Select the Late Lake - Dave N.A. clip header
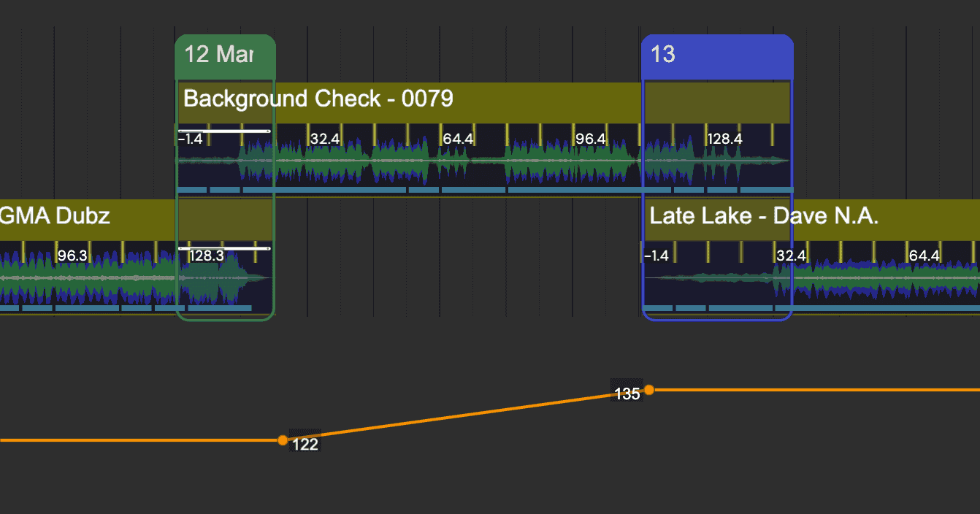The width and height of the screenshot is (980, 514). coord(765,216)
